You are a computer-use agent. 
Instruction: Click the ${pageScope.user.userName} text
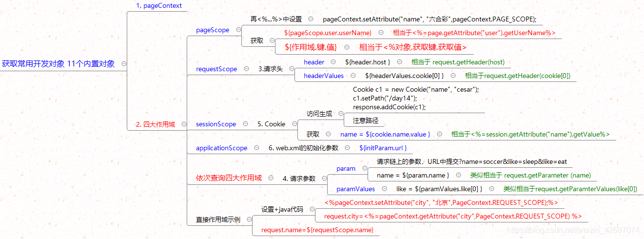tap(328, 33)
